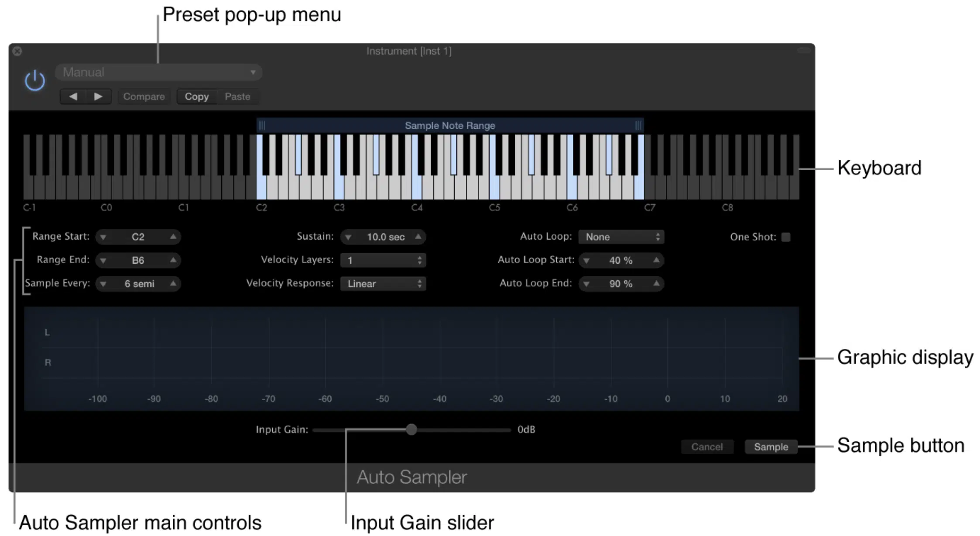The image size is (980, 536).
Task: Decrease Sustain with down arrow
Action: [x=348, y=237]
